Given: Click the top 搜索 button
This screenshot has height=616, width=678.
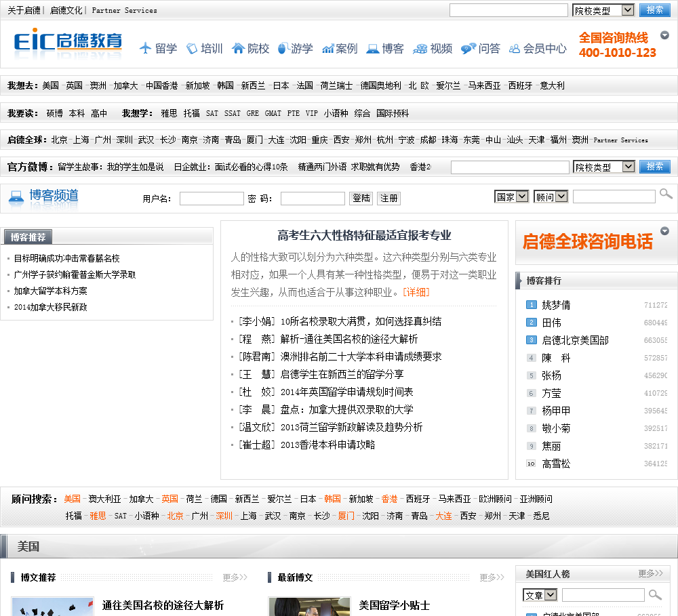Looking at the screenshot, I should click(x=655, y=10).
